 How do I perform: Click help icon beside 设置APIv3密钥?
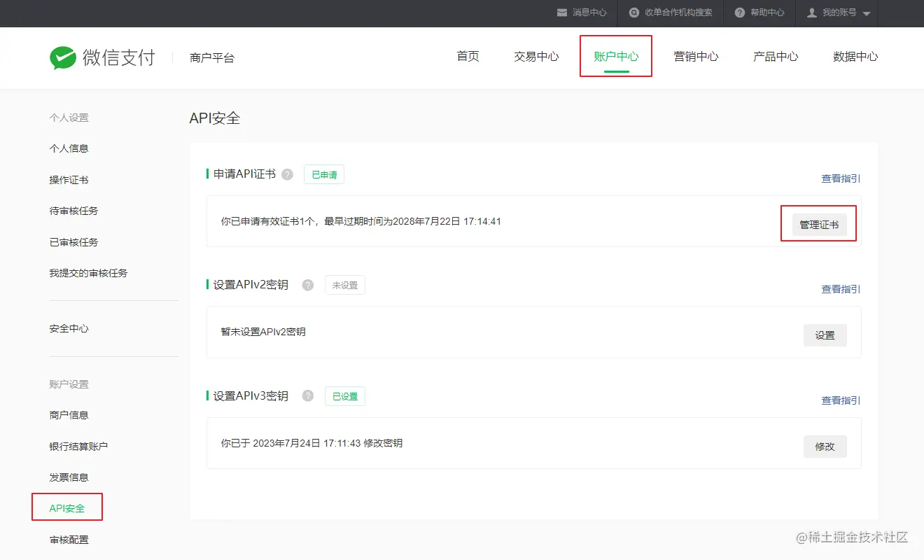308,396
